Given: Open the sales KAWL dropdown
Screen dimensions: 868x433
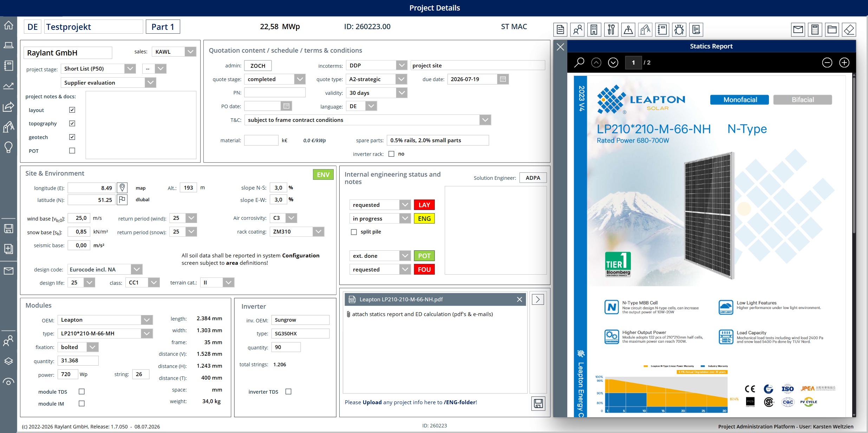Looking at the screenshot, I should pyautogui.click(x=190, y=52).
